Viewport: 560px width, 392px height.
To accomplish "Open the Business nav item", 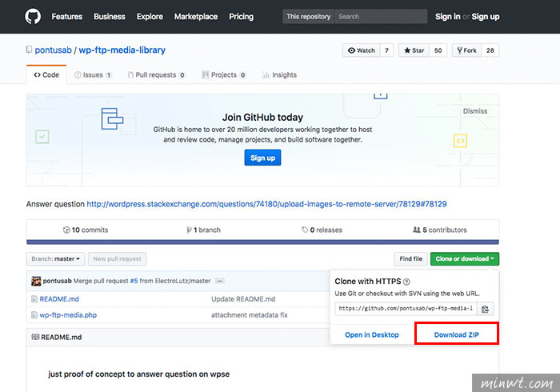I will click(x=110, y=17).
